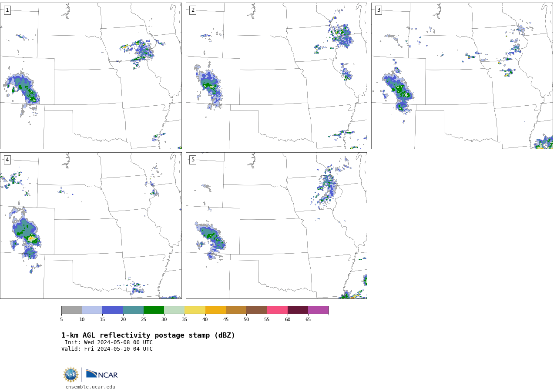Select the maroon 60-65 dBZ swatch

pyautogui.click(x=298, y=310)
